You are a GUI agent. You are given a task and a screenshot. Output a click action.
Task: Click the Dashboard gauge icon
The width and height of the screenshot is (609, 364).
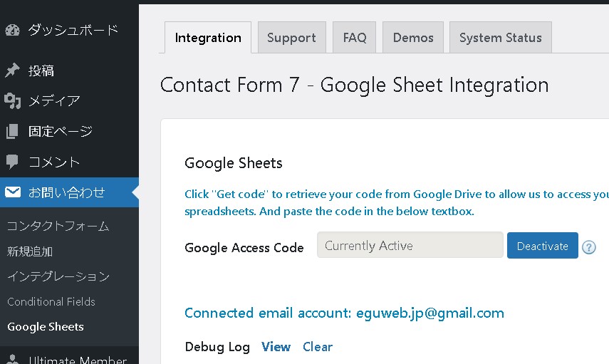(x=12, y=30)
